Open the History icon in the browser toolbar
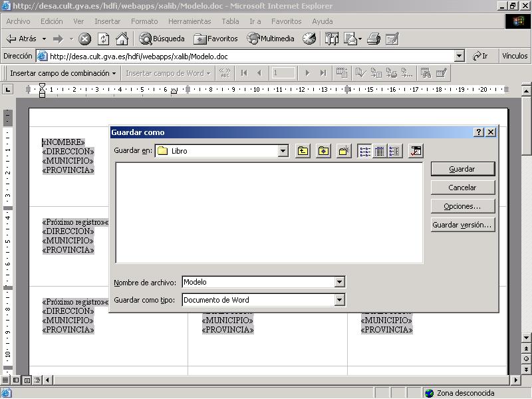Image resolution: width=532 pixels, height=399 pixels. [x=309, y=39]
